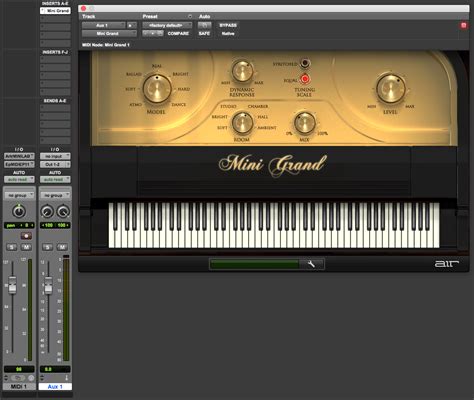Open the factory default preset dropdown

click(167, 25)
